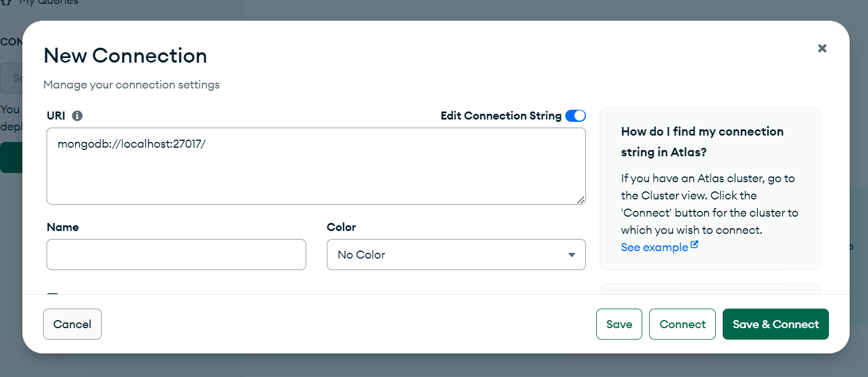Expand the connection color selection menu
The image size is (868, 377).
click(x=456, y=254)
